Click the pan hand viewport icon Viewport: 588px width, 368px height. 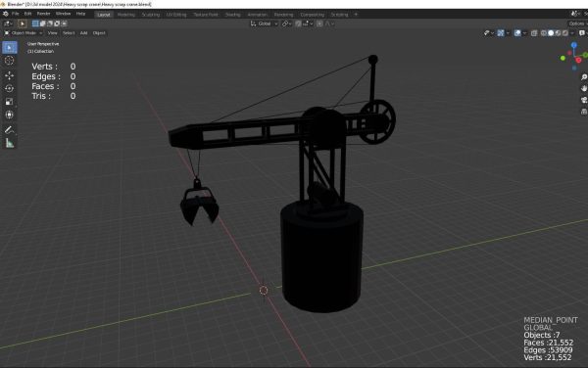tap(584, 88)
